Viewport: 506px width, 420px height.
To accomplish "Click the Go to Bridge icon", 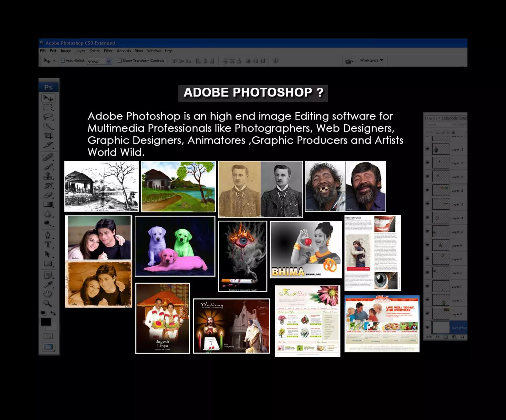I will (x=349, y=60).
